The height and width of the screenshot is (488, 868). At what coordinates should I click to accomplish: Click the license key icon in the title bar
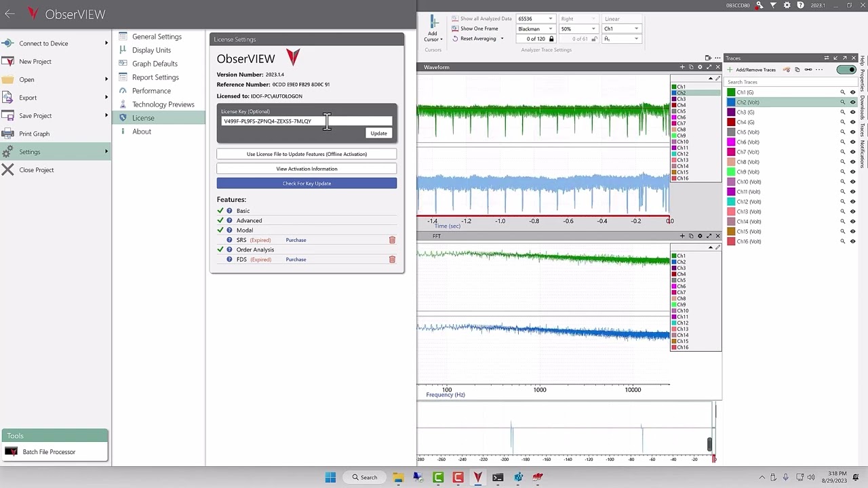[x=759, y=5]
